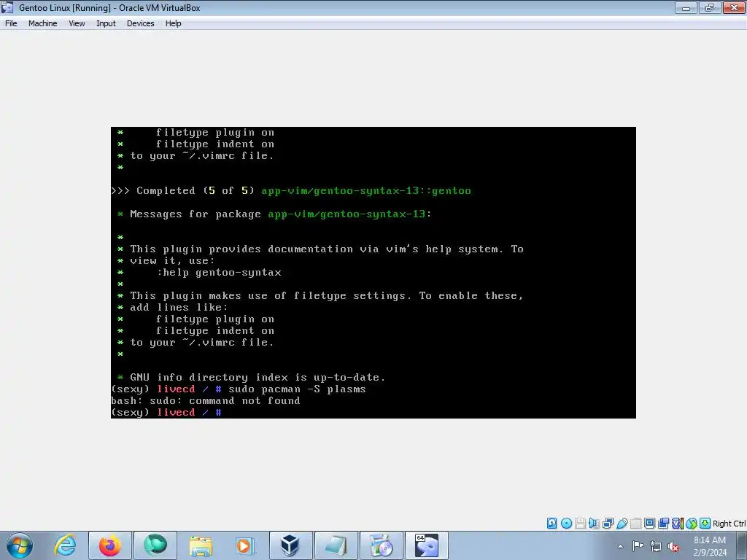Click the shared folders status icon
The image size is (747, 560).
635,524
